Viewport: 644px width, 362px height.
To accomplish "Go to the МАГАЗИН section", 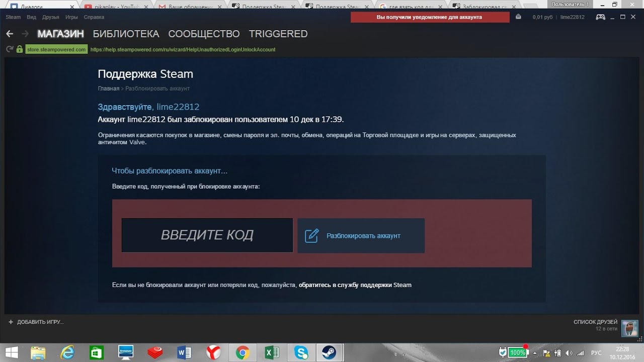I will click(x=60, y=34).
